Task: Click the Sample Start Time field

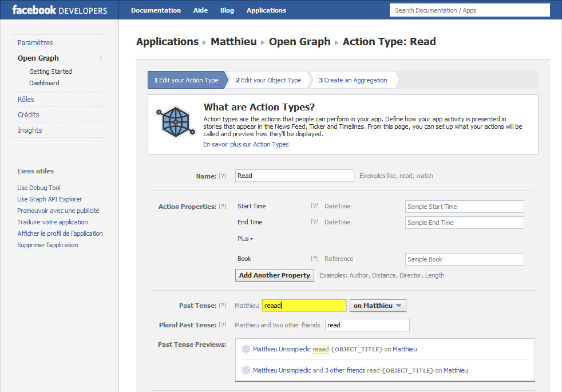Action: [464, 207]
